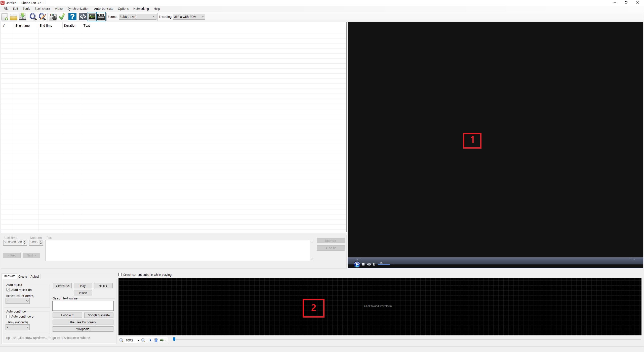Switch to the Create tab
This screenshot has height=352, width=644.
click(23, 277)
